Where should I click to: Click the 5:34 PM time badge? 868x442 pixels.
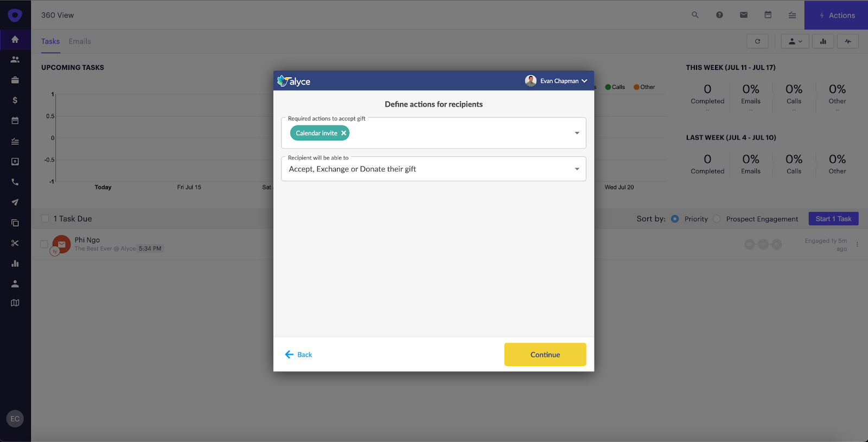point(150,248)
